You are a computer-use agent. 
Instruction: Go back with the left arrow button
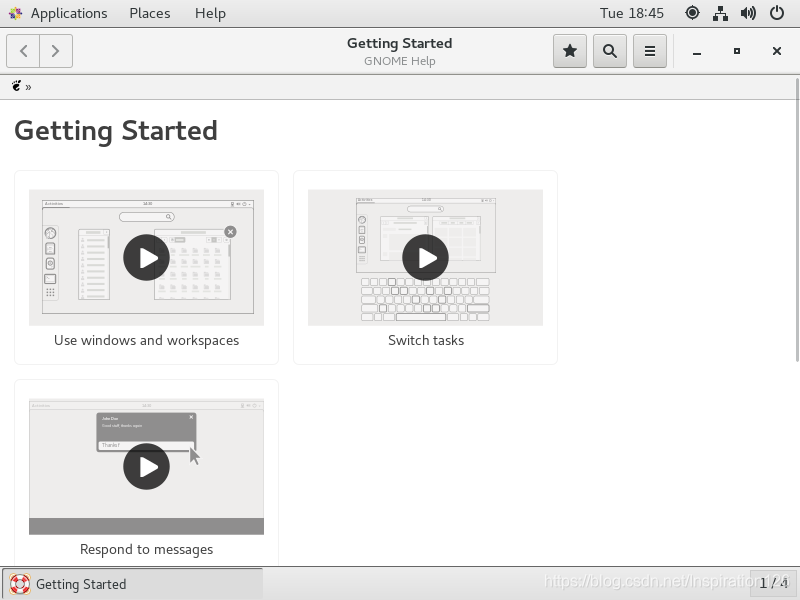tap(23, 51)
